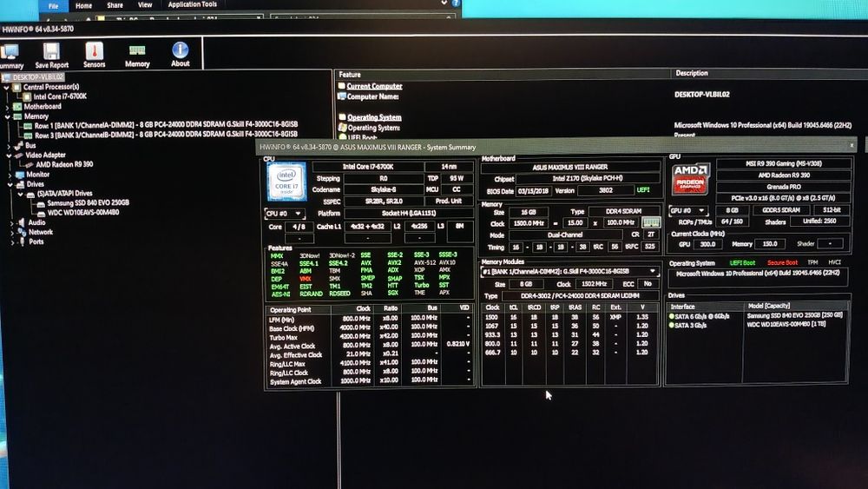Open the Sensors toolbar icon

coord(94,55)
